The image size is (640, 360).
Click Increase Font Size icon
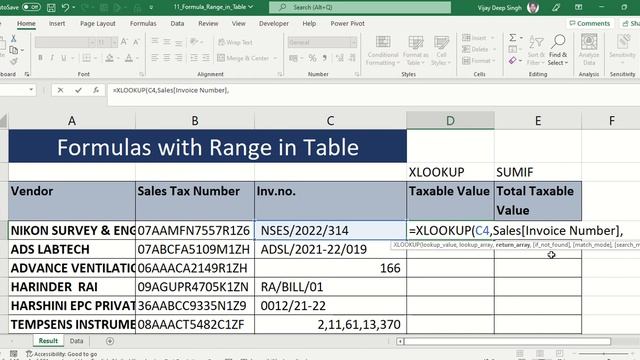124,42
